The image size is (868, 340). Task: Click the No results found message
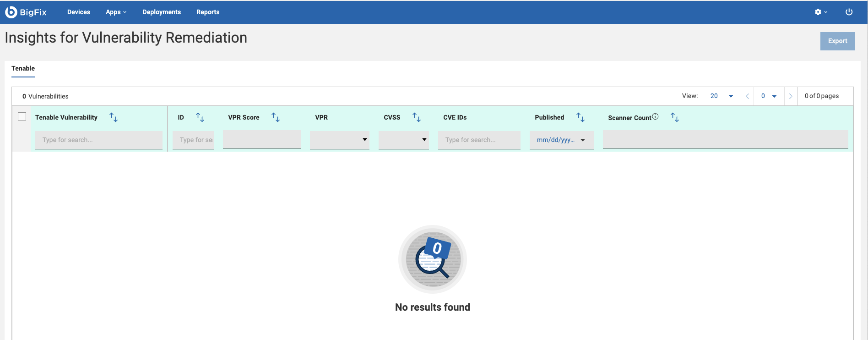point(433,307)
